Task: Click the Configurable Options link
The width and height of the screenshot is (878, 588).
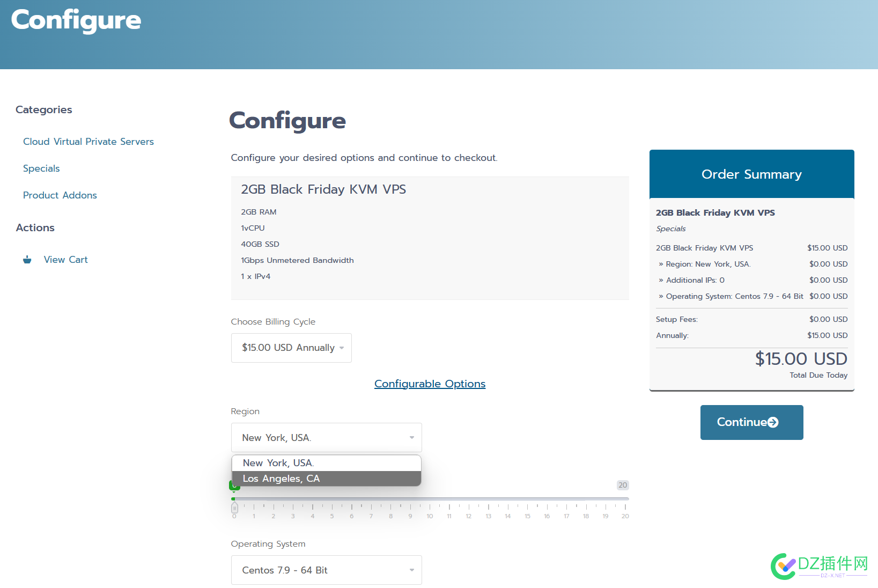Action: click(x=430, y=384)
